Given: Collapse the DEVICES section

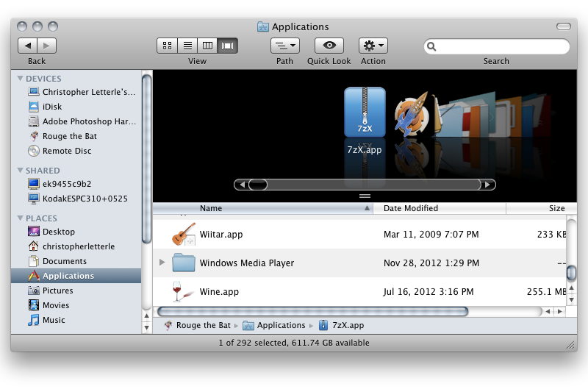Looking at the screenshot, I should (21, 79).
